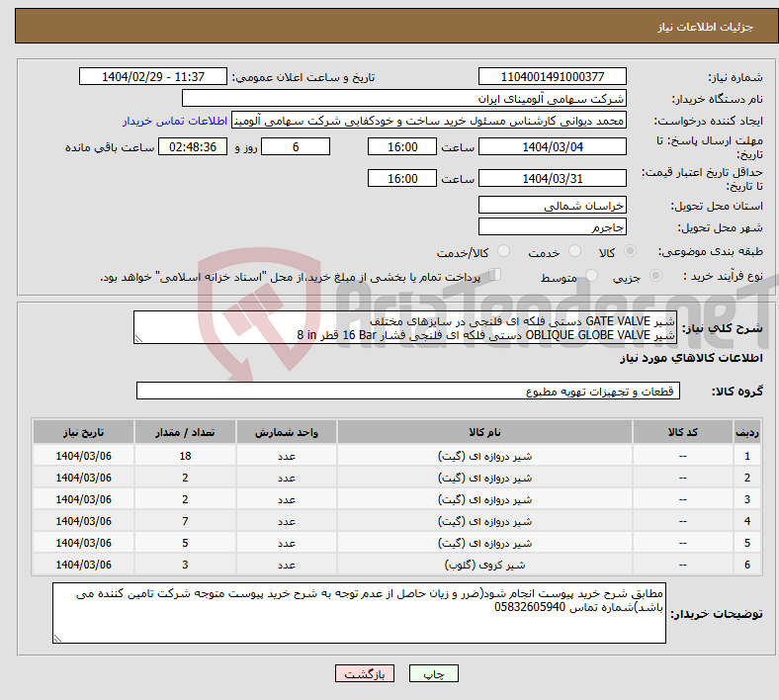Click the price validity time 16:00
The image size is (779, 700).
[x=402, y=178]
